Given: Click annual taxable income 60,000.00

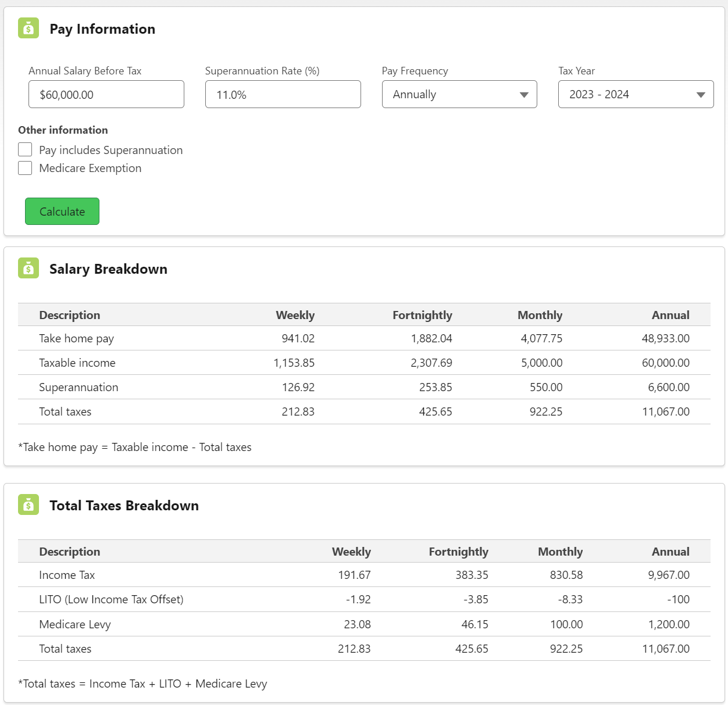Looking at the screenshot, I should coord(666,363).
